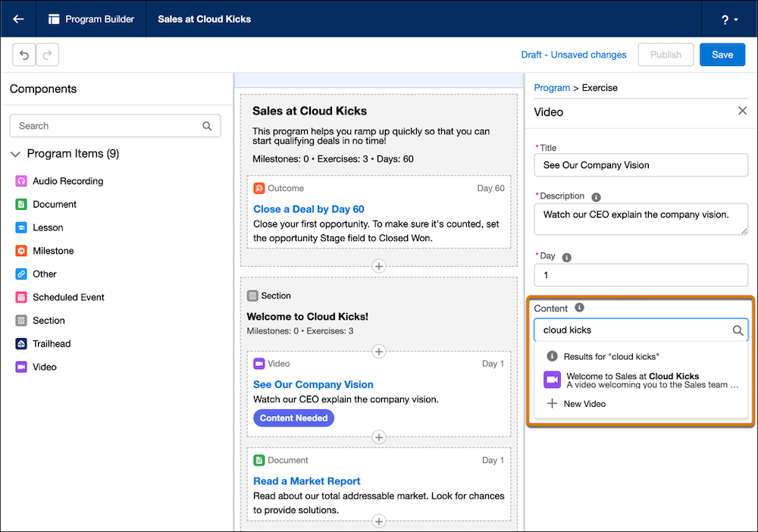The height and width of the screenshot is (532, 758).
Task: Click the undo arrow icon
Action: click(25, 54)
